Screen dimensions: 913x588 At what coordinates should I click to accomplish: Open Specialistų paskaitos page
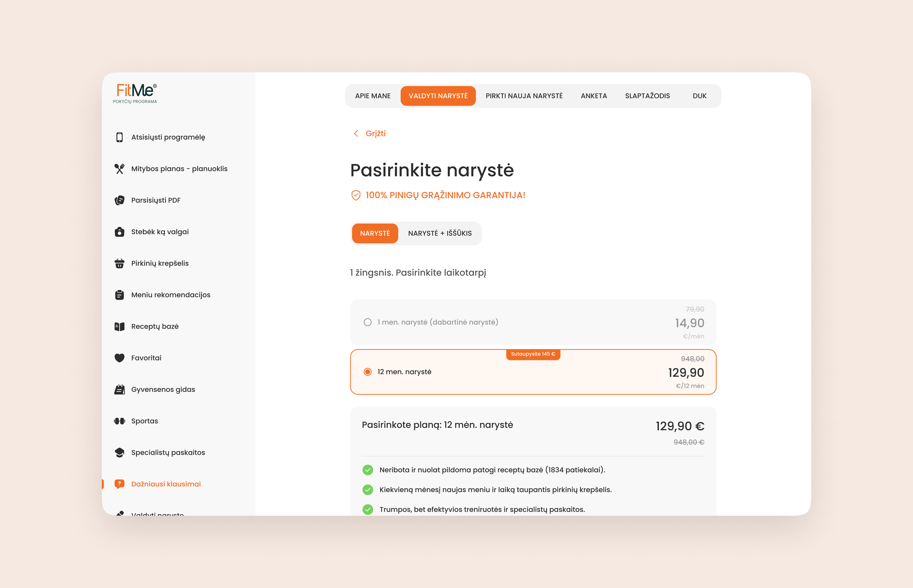[168, 452]
